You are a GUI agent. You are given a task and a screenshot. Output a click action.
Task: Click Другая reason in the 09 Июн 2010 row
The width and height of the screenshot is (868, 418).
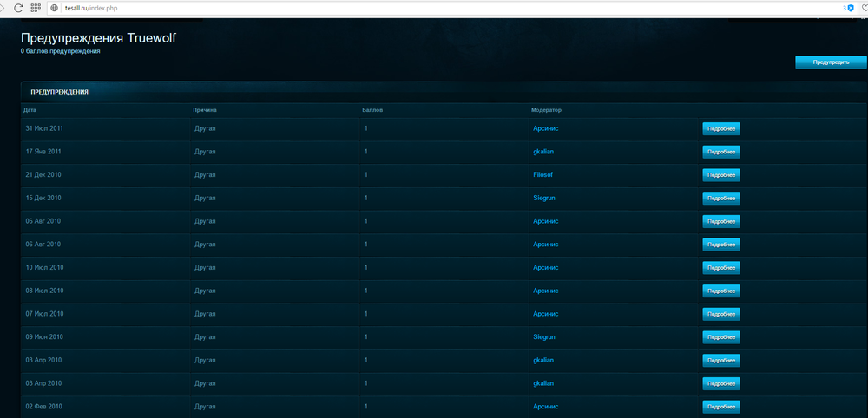[205, 337]
